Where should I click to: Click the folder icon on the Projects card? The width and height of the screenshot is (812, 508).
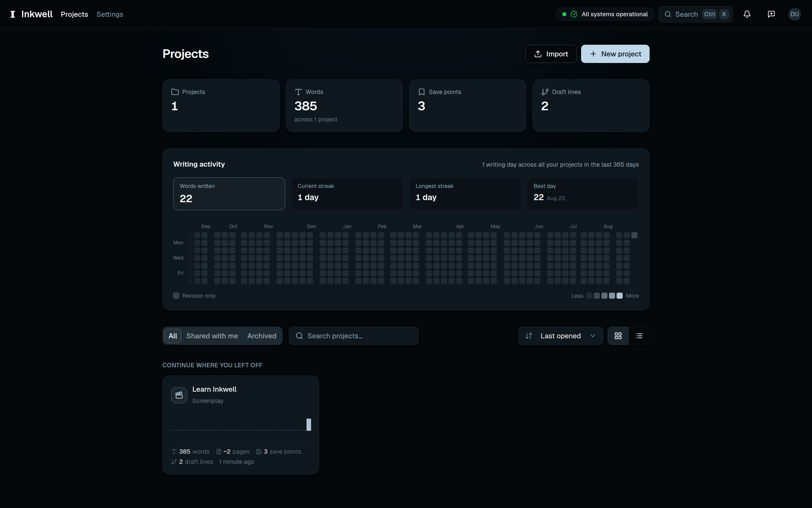click(x=175, y=92)
